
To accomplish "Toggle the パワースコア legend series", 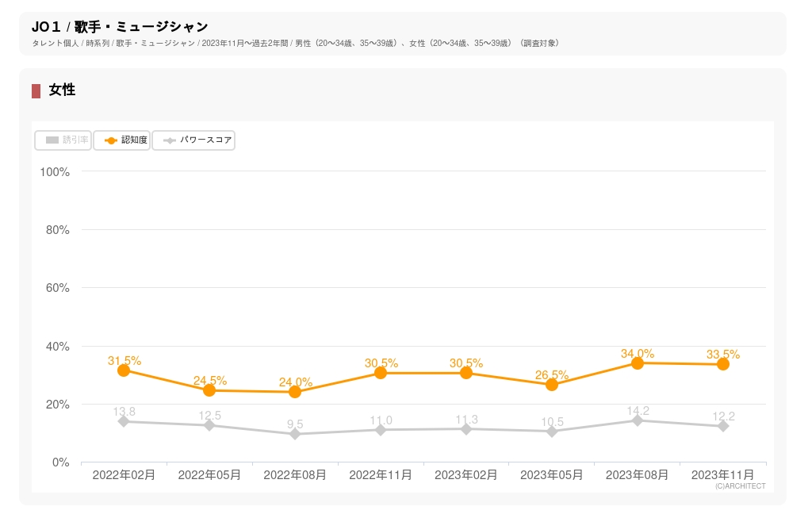I will pos(193,140).
